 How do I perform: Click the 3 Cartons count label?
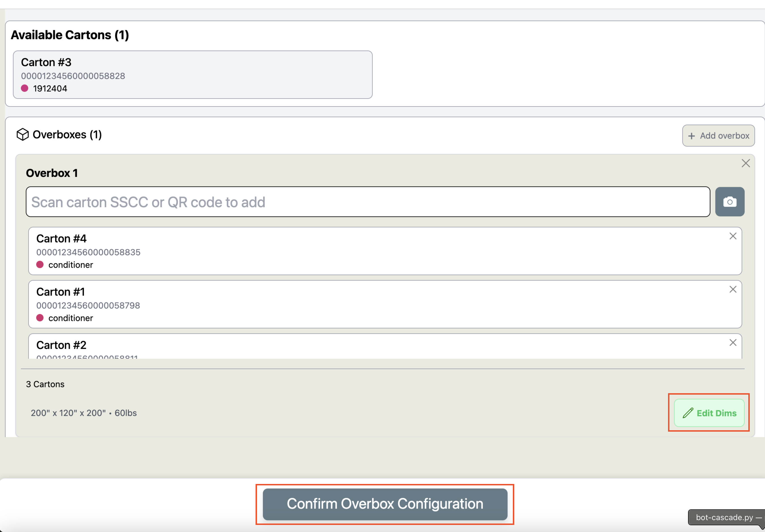[x=45, y=384]
